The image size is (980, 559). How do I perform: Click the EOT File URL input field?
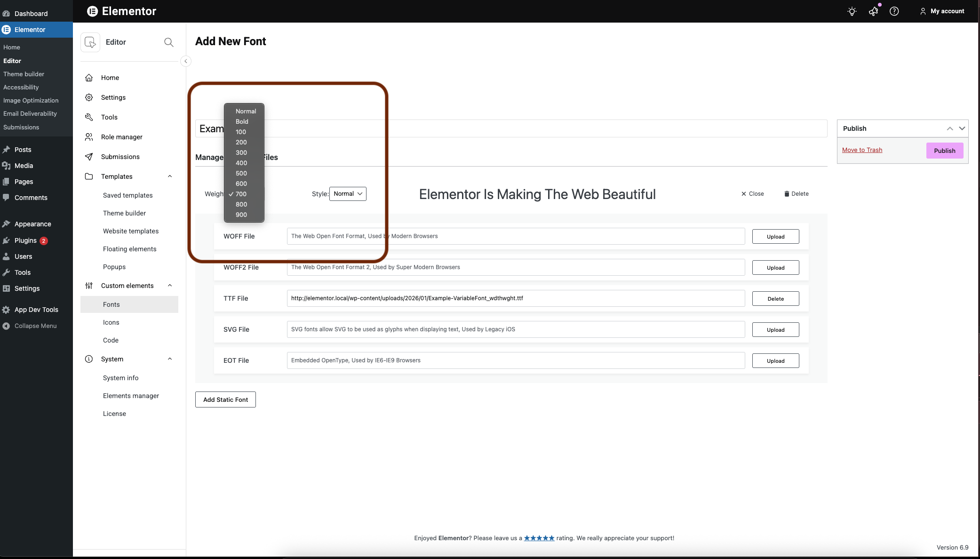[x=516, y=360]
